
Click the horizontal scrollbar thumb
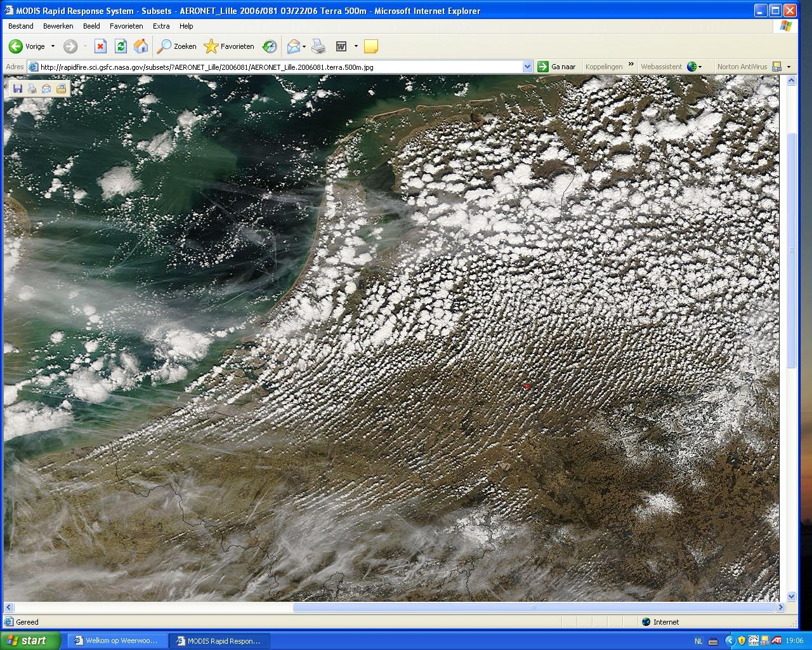(x=534, y=607)
